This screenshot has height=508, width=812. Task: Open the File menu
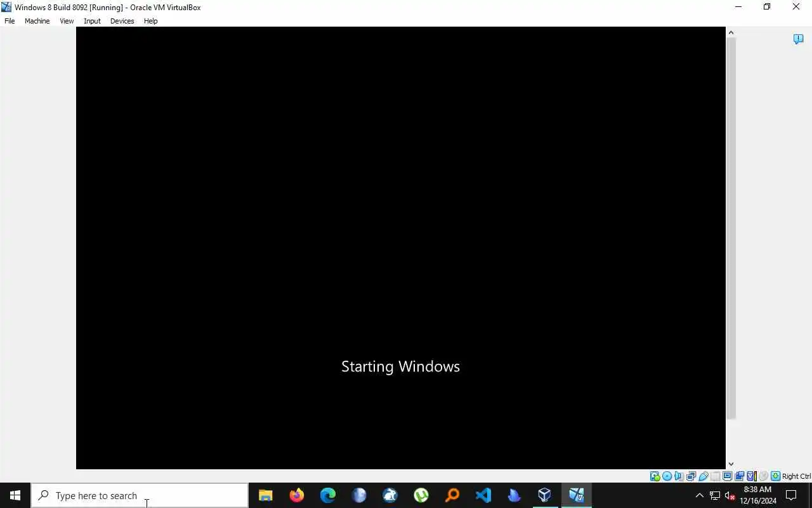[10, 21]
